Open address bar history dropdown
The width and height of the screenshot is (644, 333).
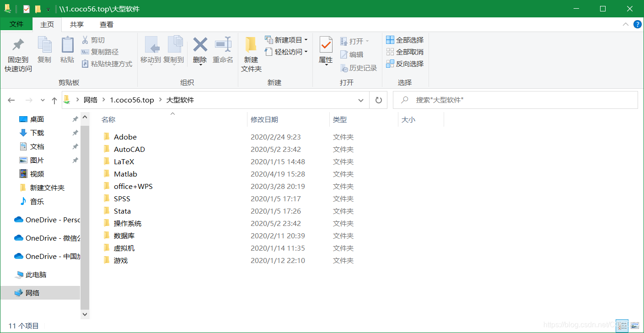(361, 100)
